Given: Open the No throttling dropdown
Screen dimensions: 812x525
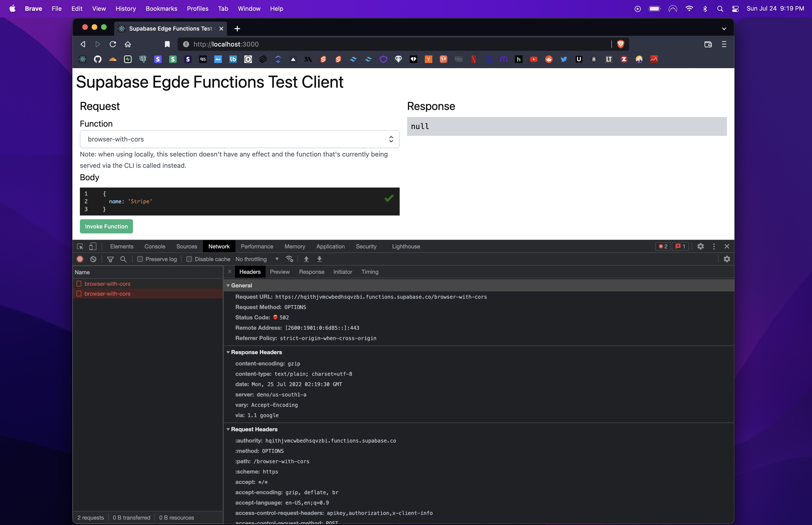Looking at the screenshot, I should (256, 259).
